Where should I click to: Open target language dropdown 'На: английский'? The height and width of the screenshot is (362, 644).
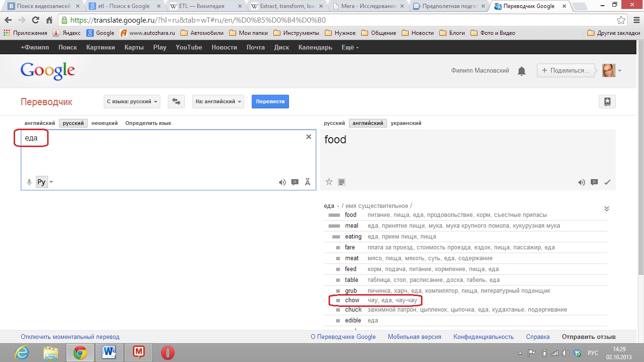pos(218,102)
